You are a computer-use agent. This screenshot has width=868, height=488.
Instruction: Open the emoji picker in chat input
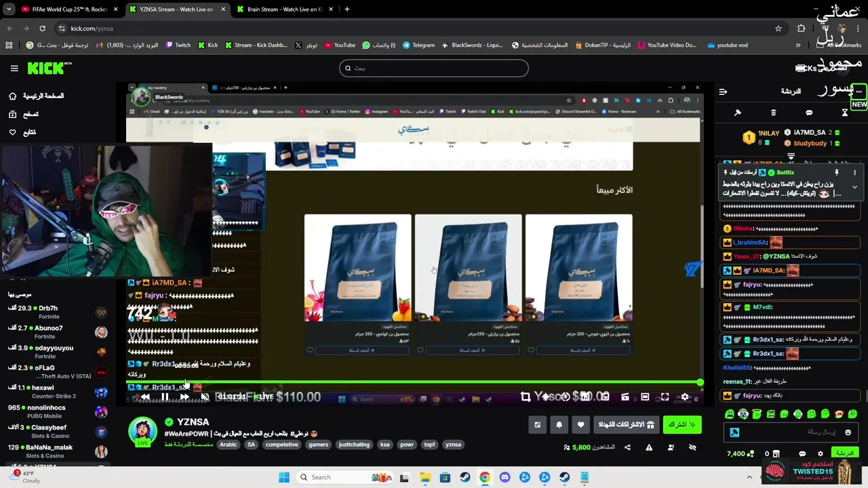[848, 432]
